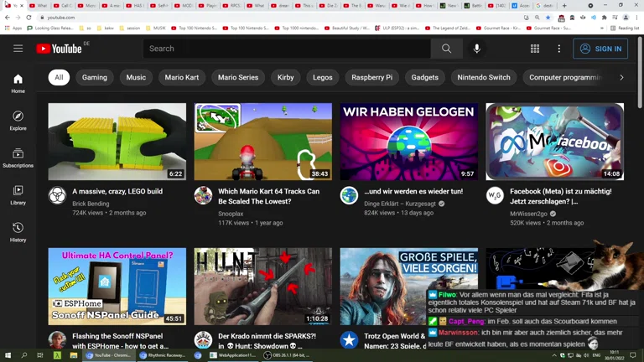Select the Legos filter chip
644x362 pixels.
(322, 78)
